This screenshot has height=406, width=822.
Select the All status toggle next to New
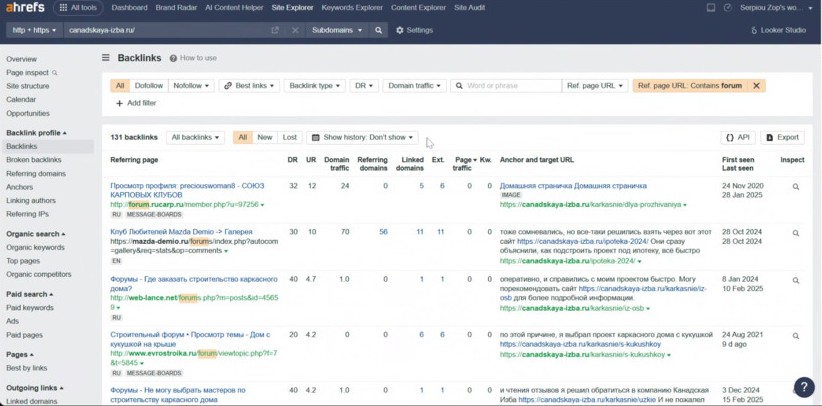[x=243, y=137]
